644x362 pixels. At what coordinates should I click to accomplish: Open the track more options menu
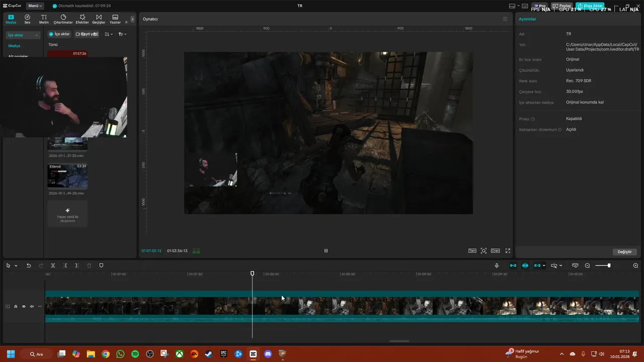[40, 306]
